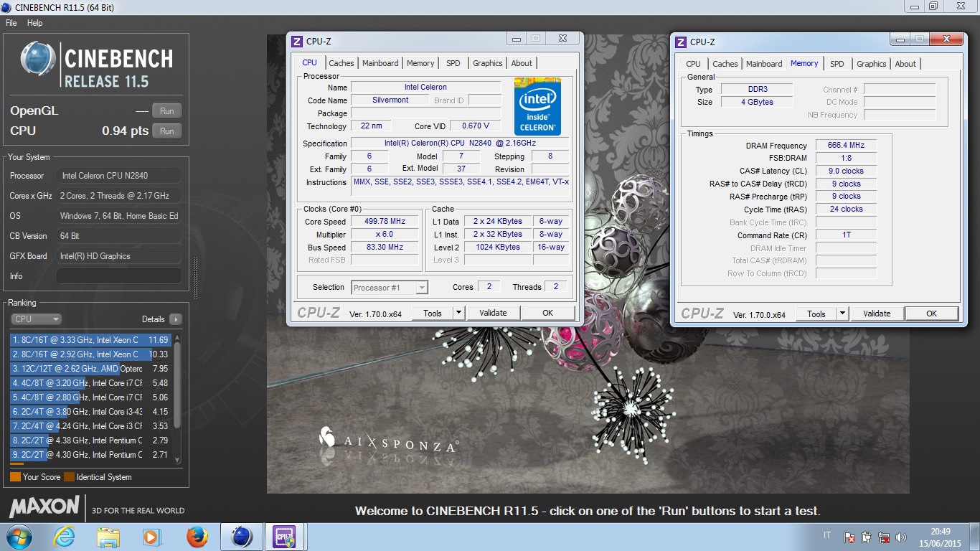This screenshot has height=551, width=980.
Task: Open the clock showing 20:49
Action: point(941,537)
